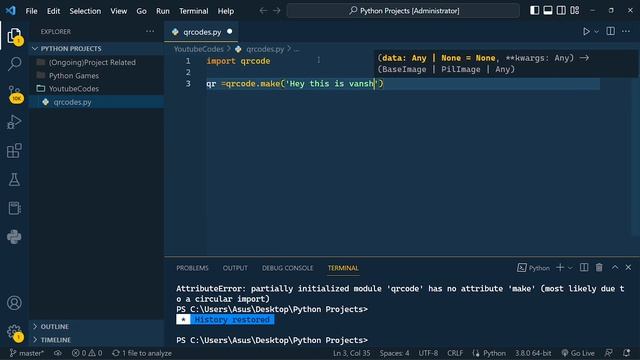640x360 pixels.
Task: Split the editor to the right
Action: 611,31
